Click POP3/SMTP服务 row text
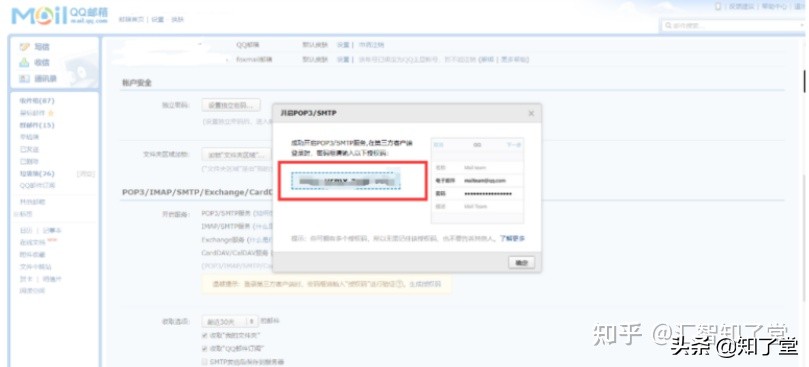 [225, 213]
